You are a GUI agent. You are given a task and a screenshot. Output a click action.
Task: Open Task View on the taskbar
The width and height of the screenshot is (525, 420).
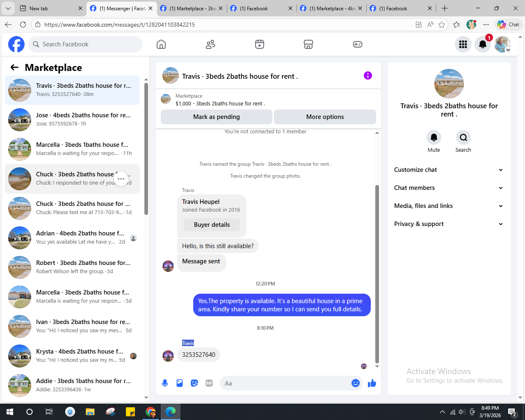tap(49, 412)
